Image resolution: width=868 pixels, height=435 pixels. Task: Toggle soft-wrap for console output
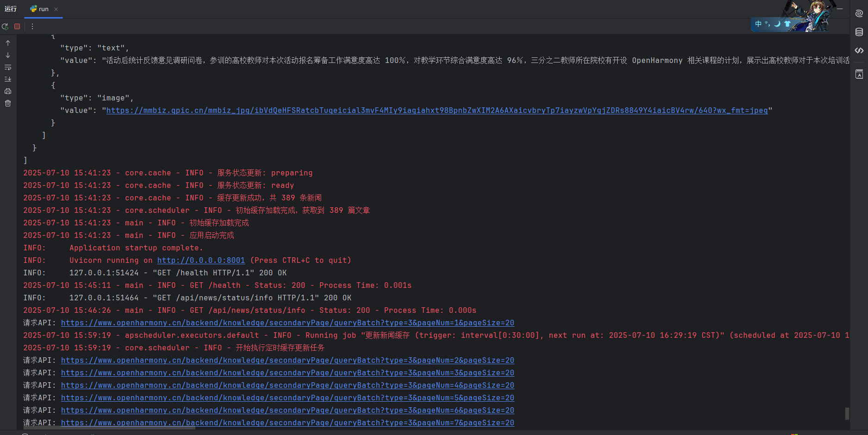8,67
